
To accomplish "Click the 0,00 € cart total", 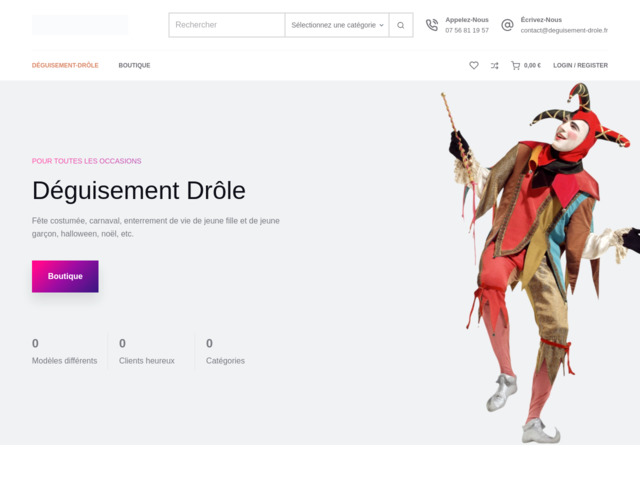I will click(532, 65).
